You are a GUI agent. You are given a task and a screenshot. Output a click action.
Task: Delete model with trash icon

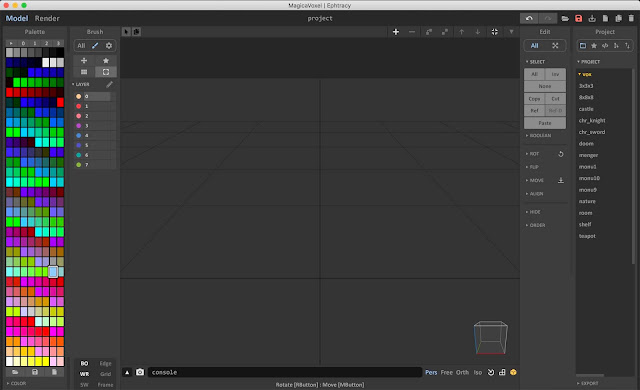point(631,18)
